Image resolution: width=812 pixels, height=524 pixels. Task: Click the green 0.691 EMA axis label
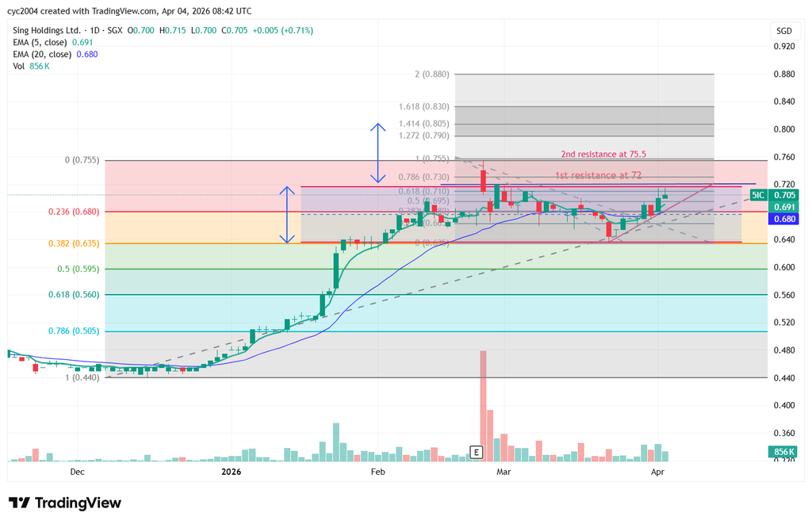coord(784,207)
